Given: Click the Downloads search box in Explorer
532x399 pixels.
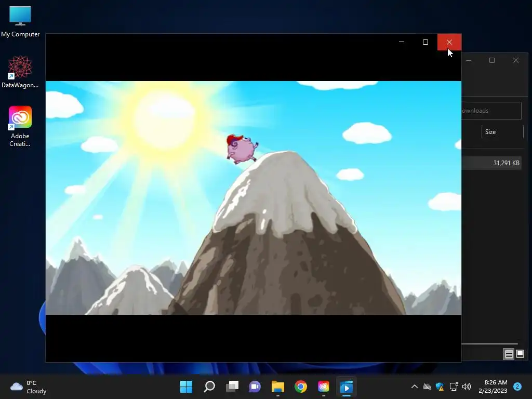Looking at the screenshot, I should pos(491,111).
